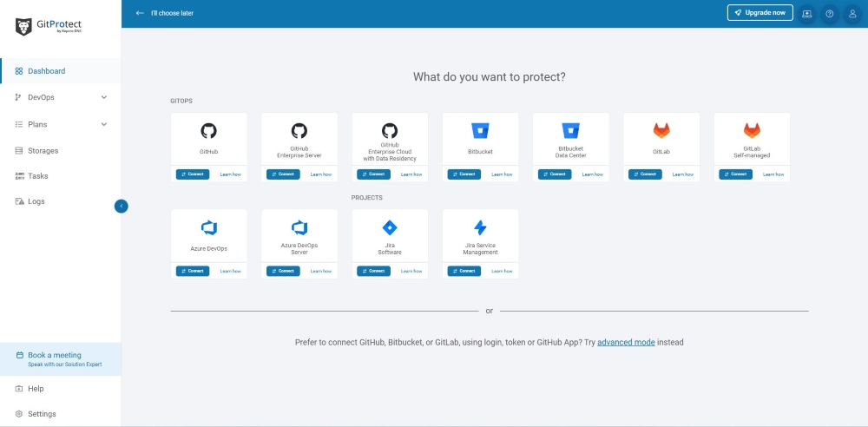Click Learn how under Azure DevOps Server
This screenshot has height=427, width=868.
pos(321,271)
